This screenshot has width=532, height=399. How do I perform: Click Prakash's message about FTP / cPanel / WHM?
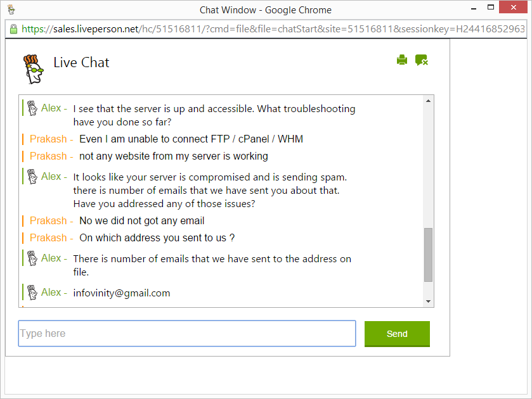point(191,139)
